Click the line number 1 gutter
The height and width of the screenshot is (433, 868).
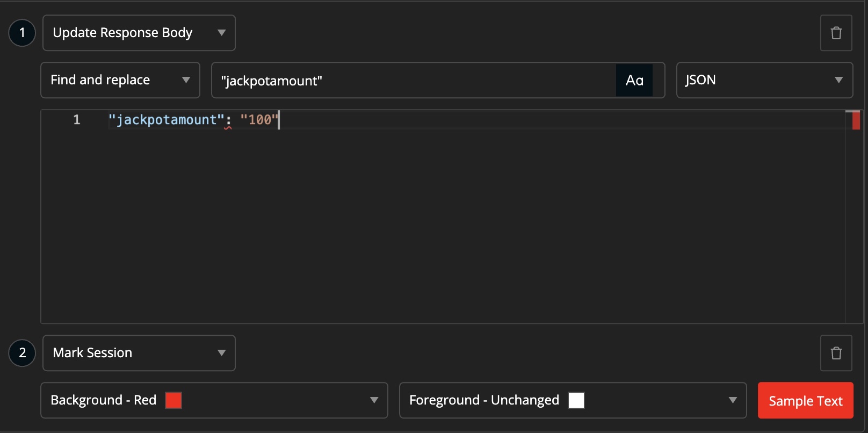pyautogui.click(x=77, y=120)
